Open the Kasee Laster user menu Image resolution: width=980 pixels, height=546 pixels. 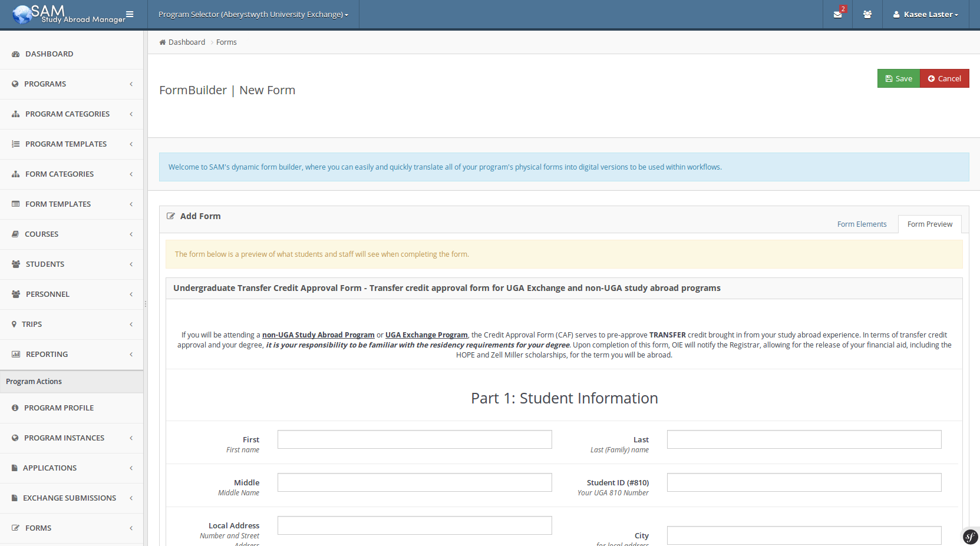925,14
